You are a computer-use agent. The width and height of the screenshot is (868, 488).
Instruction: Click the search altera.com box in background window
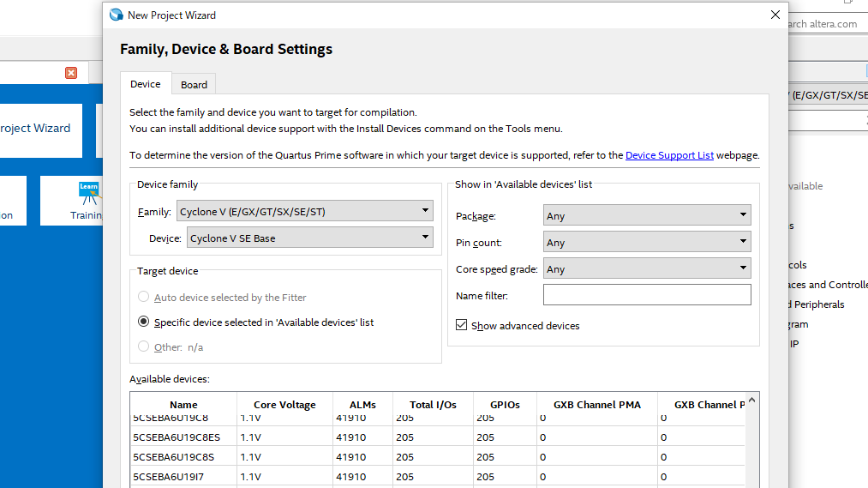[x=828, y=24]
